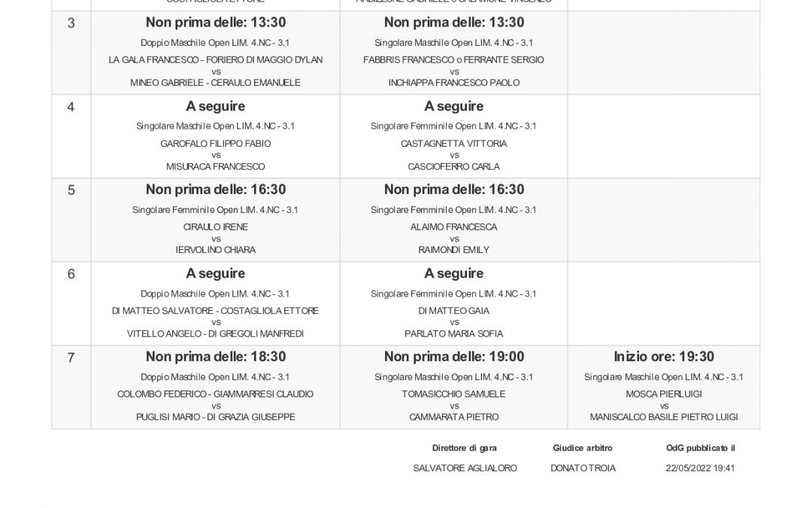Click the 'PUGLISI MARIO - DI GRAZIA GIUSEPPE' pairing

point(216,417)
